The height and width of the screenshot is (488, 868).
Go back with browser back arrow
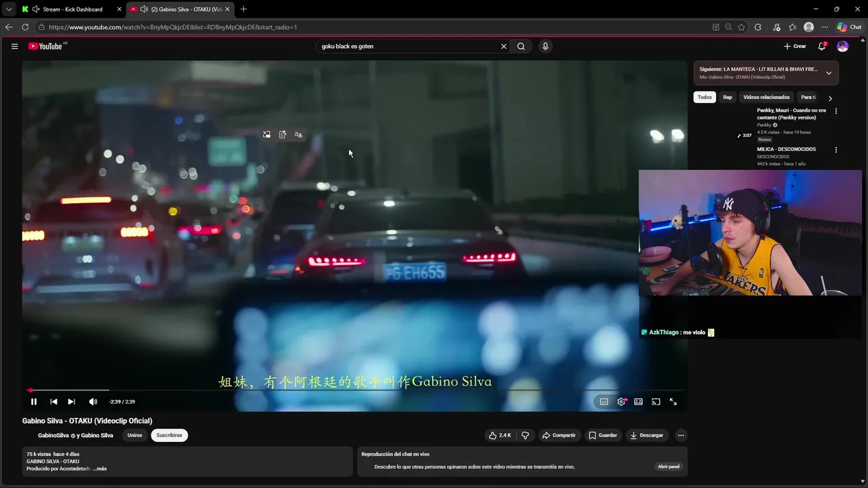click(x=9, y=27)
